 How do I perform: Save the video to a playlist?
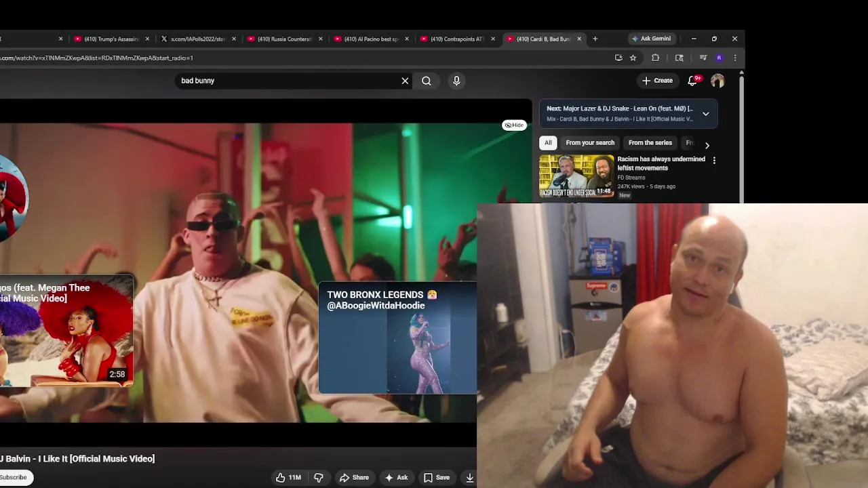437,477
